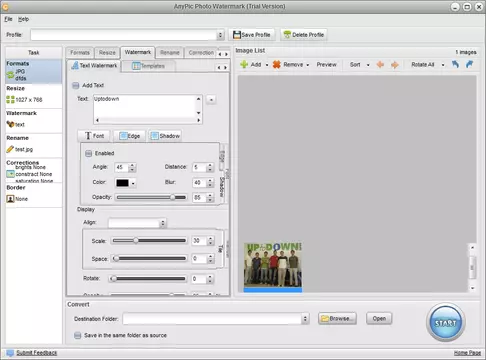This screenshot has height=360, width=486.
Task: Enable Save in the same folder as source
Action: click(77, 335)
